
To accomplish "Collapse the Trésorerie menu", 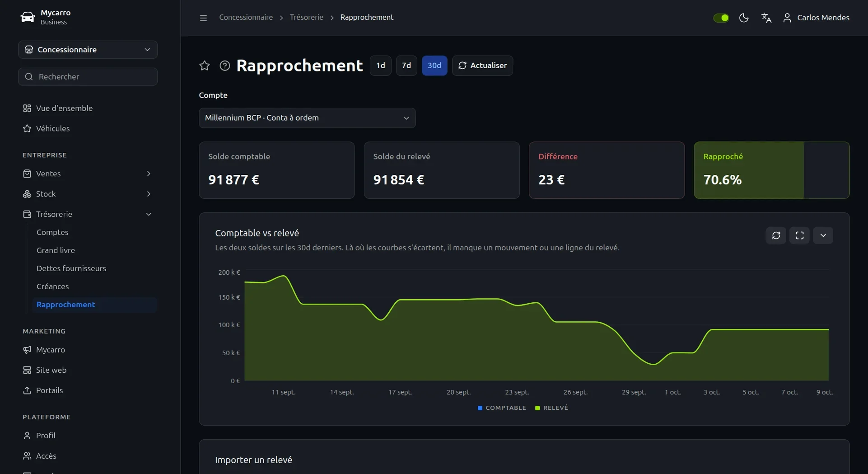I will 88,214.
